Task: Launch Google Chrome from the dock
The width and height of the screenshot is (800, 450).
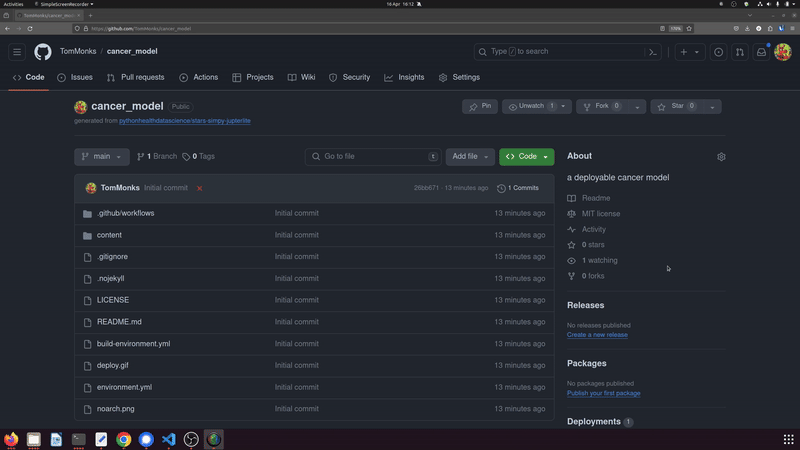Action: pyautogui.click(x=123, y=439)
